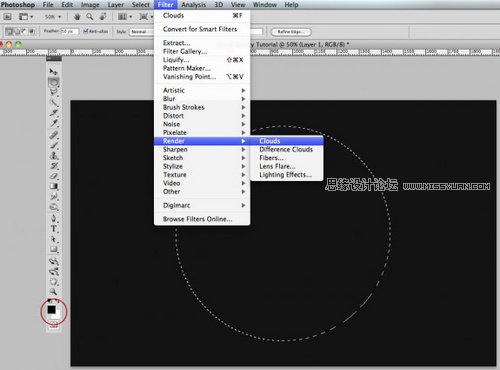Select the Eraser tool
Viewport: 500px width, 370px height.
click(54, 176)
